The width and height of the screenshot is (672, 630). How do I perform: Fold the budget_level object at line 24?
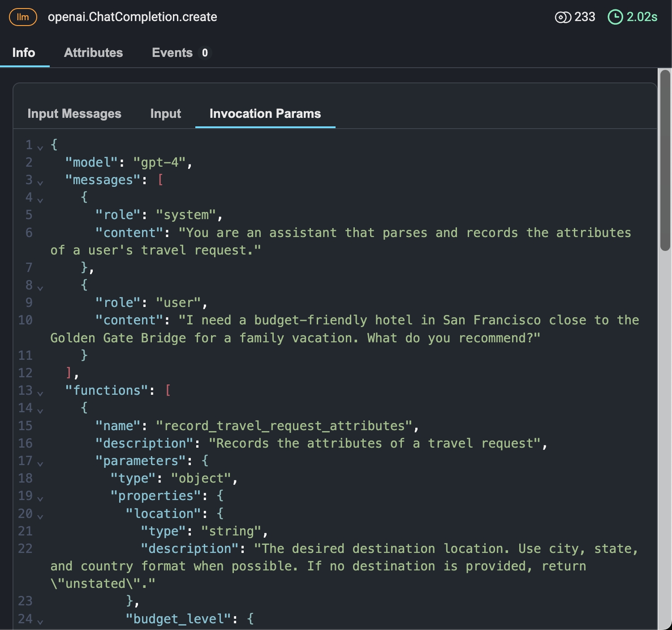(40, 621)
